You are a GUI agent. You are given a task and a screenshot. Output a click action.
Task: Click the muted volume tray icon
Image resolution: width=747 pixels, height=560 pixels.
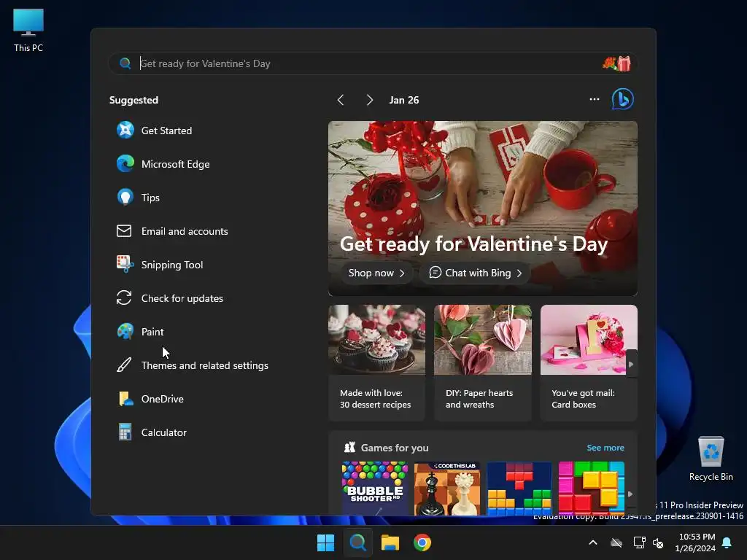(x=658, y=542)
